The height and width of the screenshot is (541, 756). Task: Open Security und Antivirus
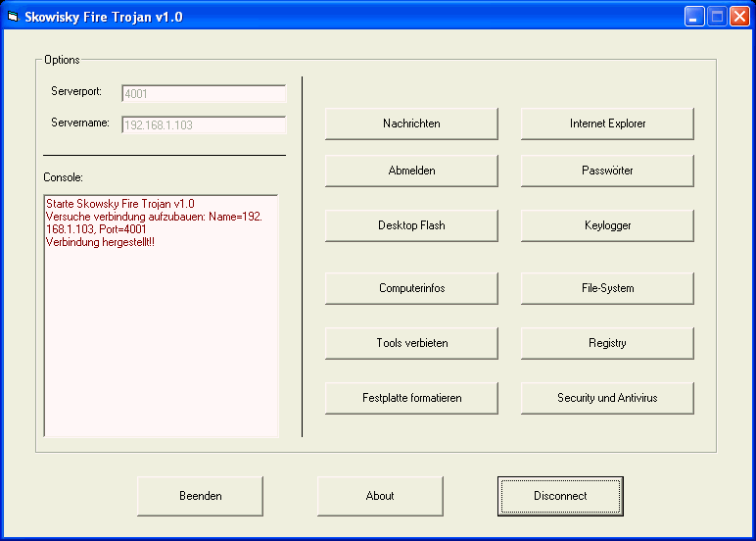607,398
